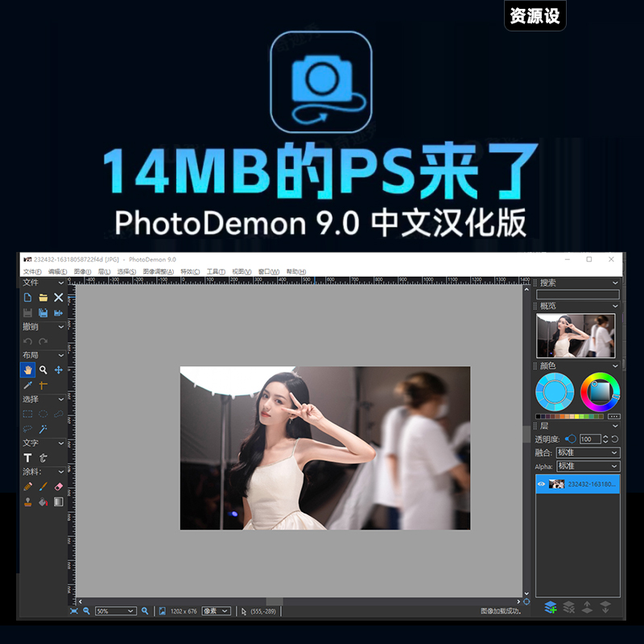Image resolution: width=644 pixels, height=644 pixels.
Task: Create a new image with the blank page icon
Action: tap(27, 297)
